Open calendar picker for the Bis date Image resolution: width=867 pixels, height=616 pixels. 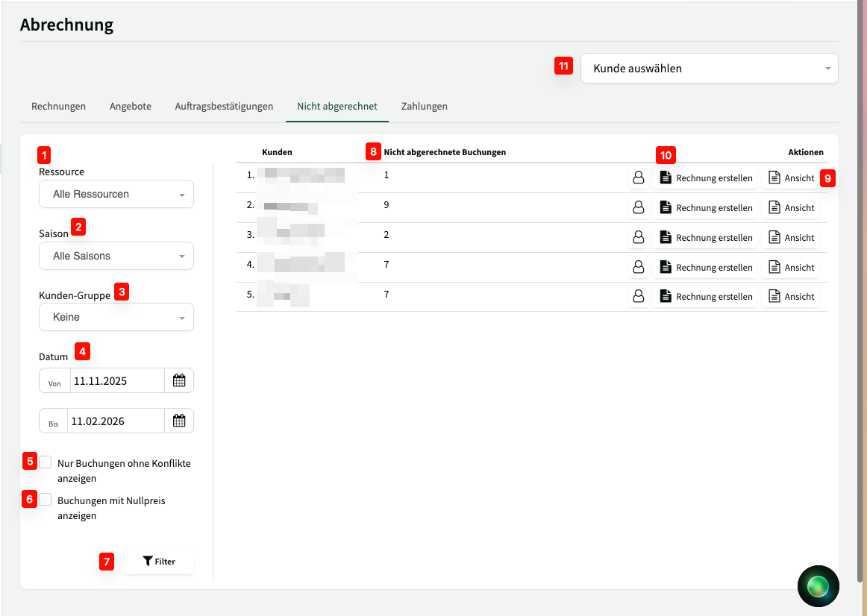point(179,421)
